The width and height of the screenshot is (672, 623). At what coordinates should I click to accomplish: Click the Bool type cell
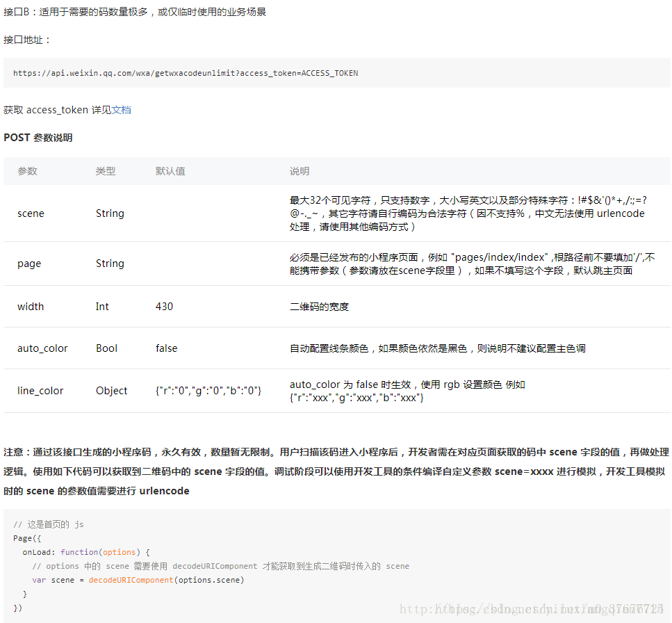pyautogui.click(x=107, y=348)
